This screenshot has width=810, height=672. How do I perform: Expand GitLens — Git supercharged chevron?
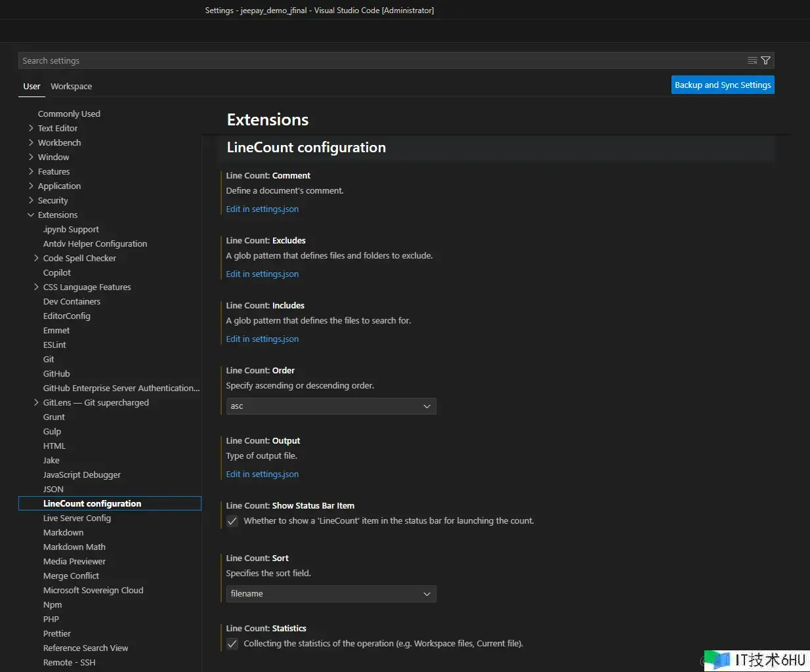[36, 402]
